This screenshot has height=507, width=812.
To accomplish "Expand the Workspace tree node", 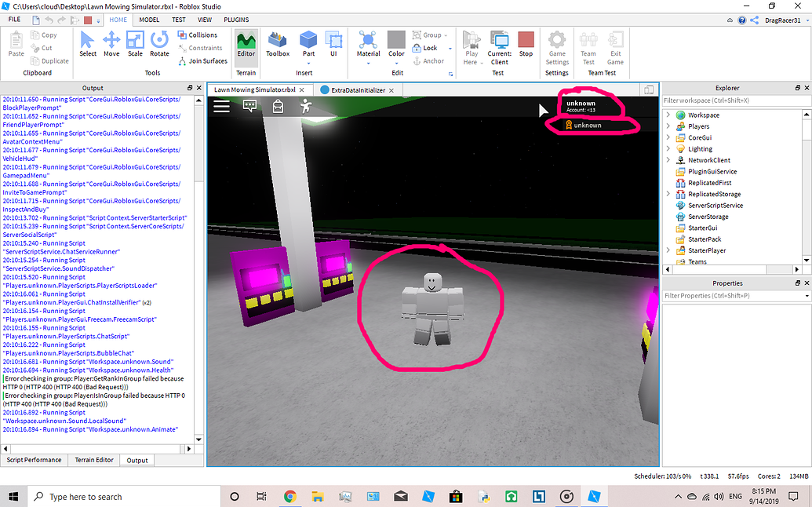I will point(668,115).
